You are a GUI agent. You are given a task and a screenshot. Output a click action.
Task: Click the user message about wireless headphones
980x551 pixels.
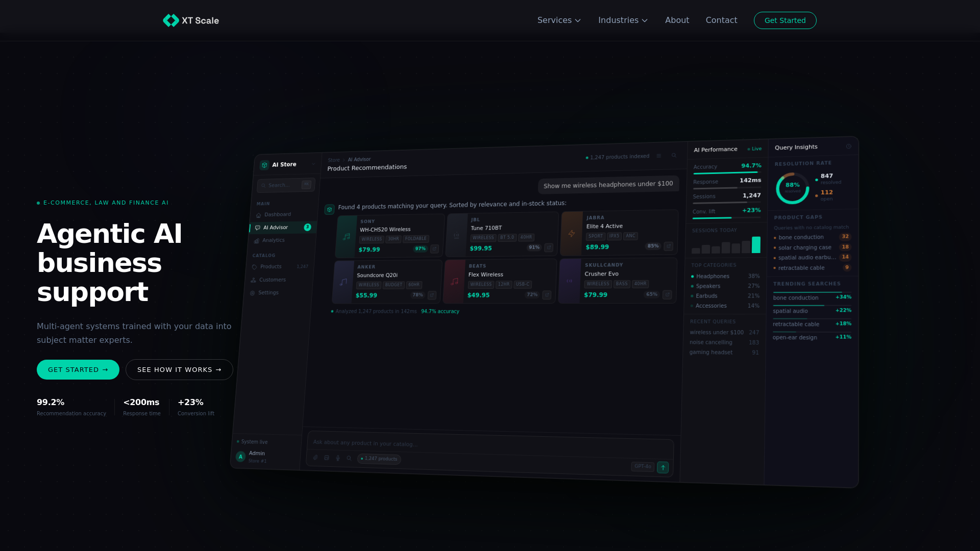pyautogui.click(x=608, y=184)
